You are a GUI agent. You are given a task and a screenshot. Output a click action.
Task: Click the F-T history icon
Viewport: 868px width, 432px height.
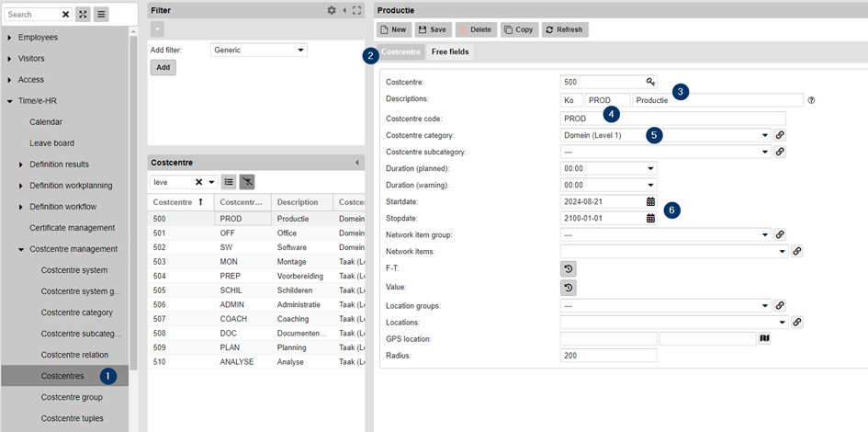click(568, 269)
